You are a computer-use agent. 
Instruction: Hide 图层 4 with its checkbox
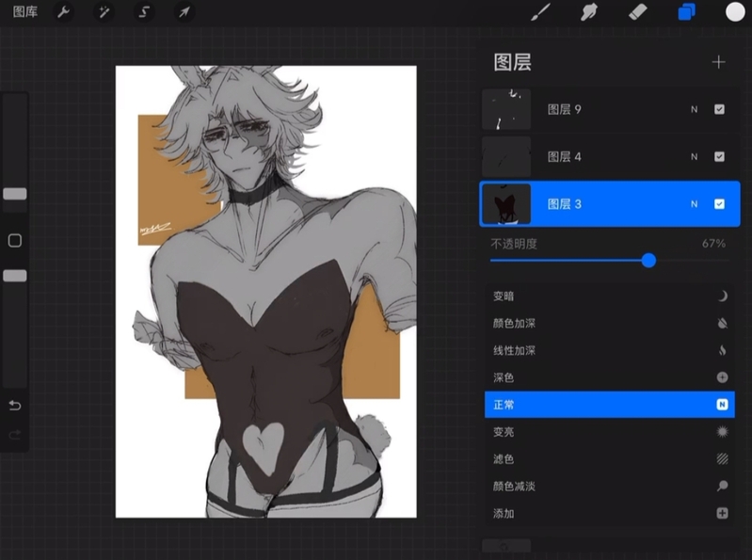point(719,157)
